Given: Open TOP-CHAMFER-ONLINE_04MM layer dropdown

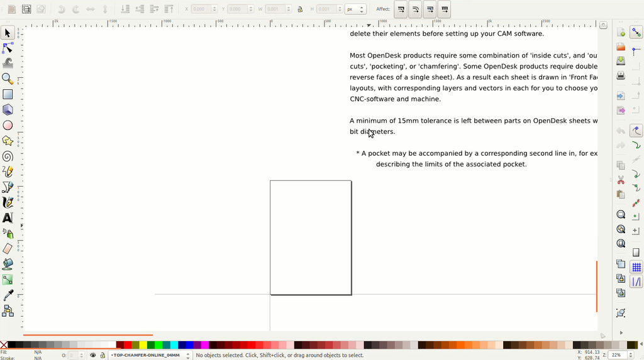Looking at the screenshot, I should point(150,355).
